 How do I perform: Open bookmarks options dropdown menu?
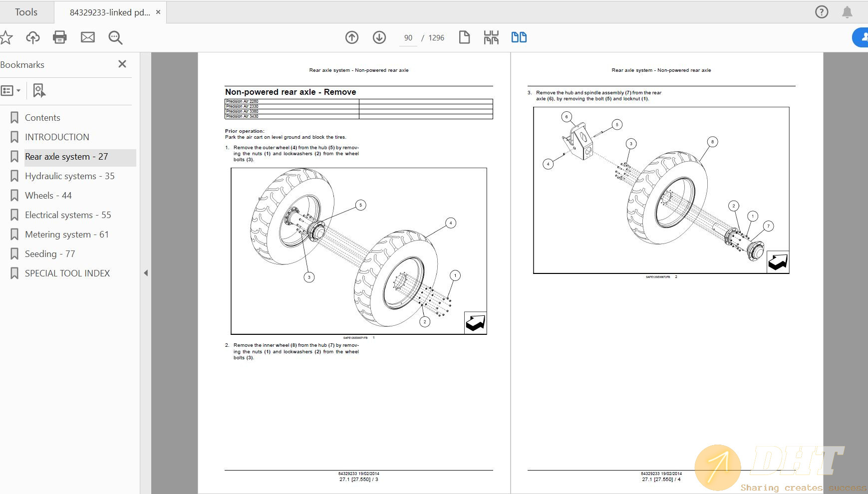pyautogui.click(x=10, y=91)
